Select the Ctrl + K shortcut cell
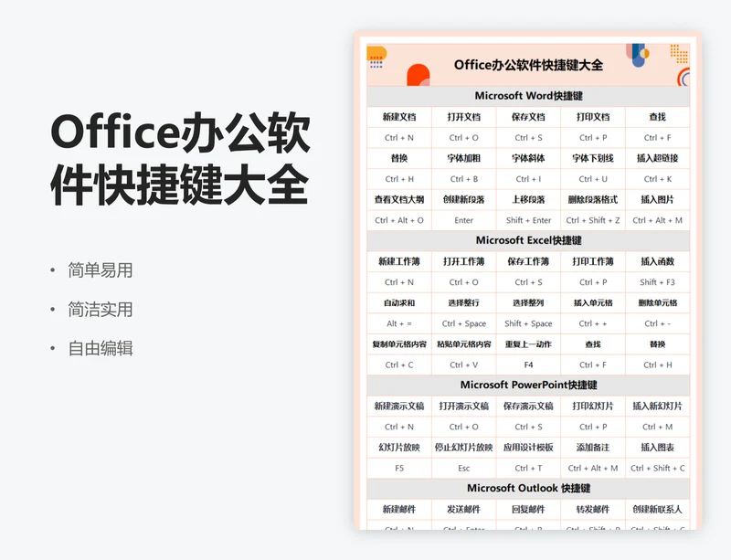This screenshot has height=560, width=731. [657, 179]
